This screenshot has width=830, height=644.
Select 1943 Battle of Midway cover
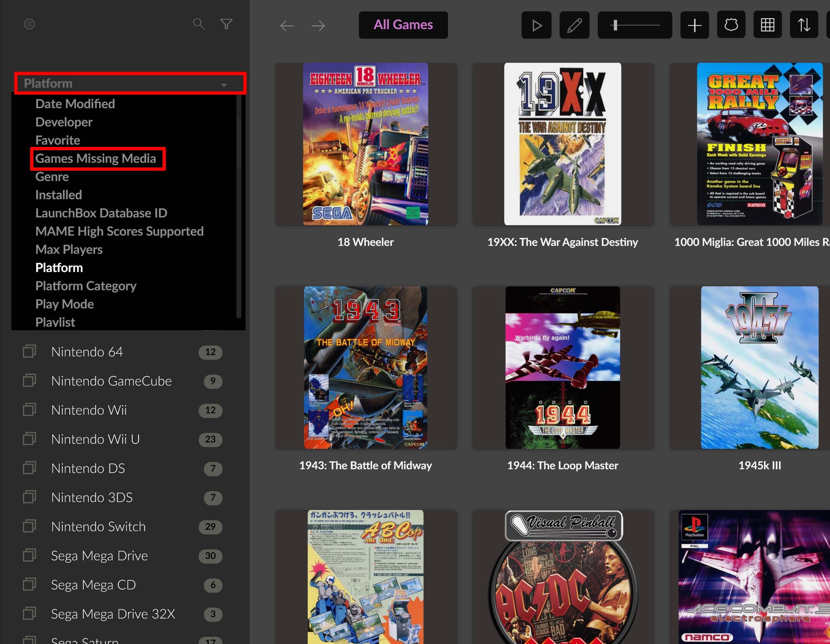(366, 367)
